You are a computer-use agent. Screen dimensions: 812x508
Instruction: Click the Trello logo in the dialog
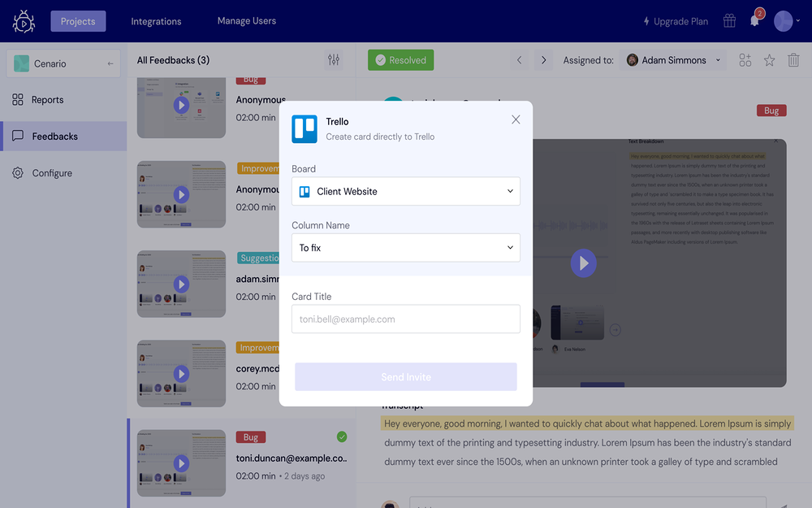pos(304,128)
